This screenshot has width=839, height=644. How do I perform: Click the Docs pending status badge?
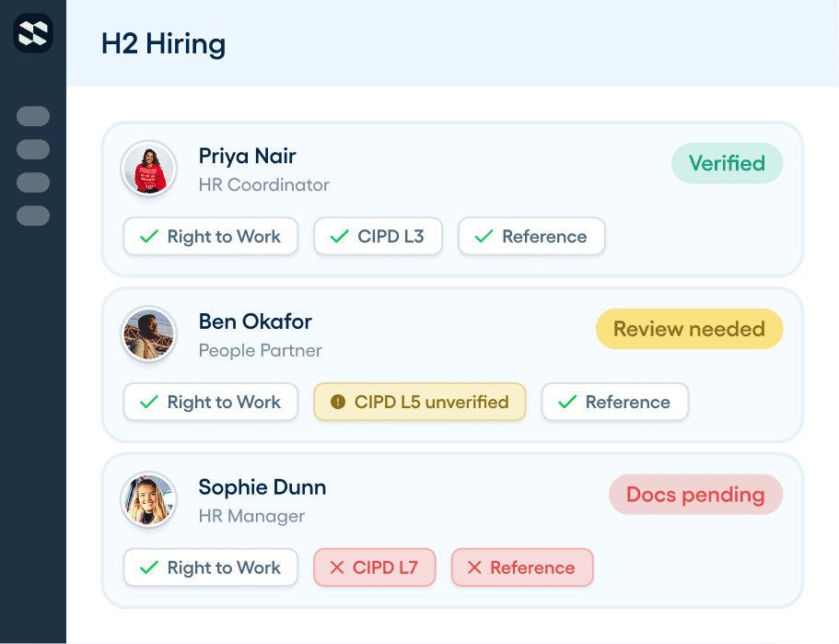[x=695, y=494]
